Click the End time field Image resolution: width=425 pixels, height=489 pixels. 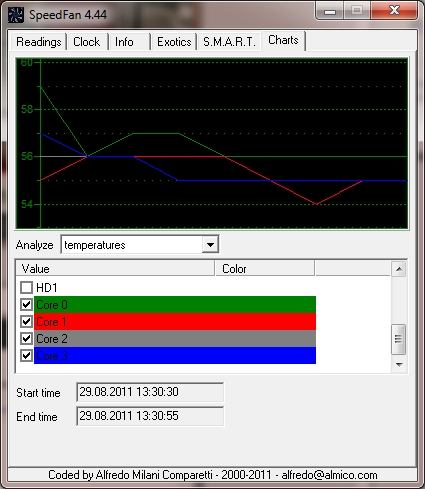coord(150,416)
